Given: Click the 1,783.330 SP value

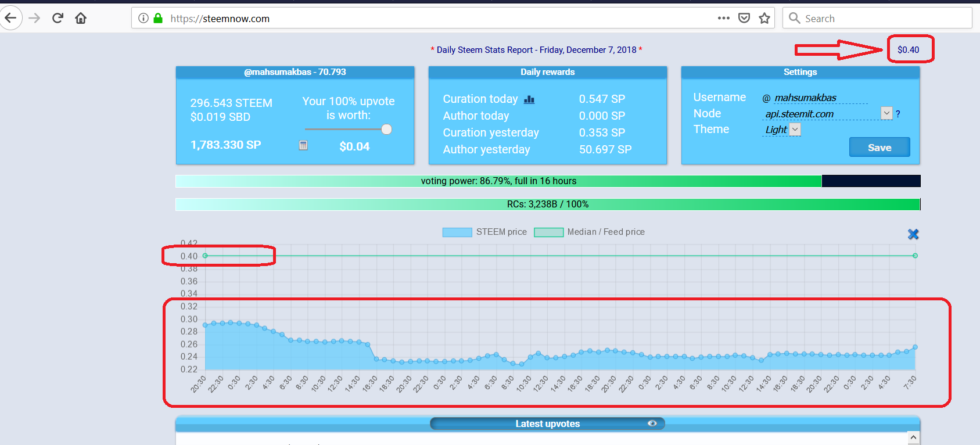Looking at the screenshot, I should pyautogui.click(x=226, y=145).
